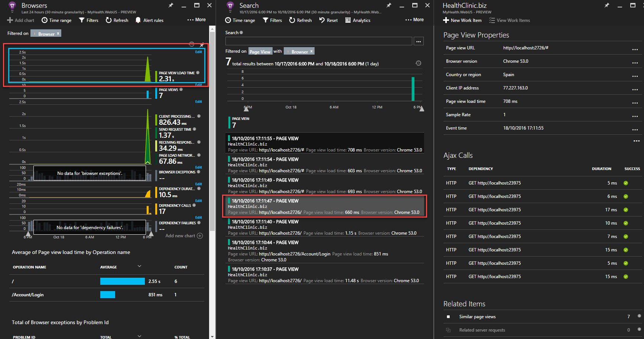Open Filters in Search blade
The height and width of the screenshot is (339, 644).
click(272, 20)
